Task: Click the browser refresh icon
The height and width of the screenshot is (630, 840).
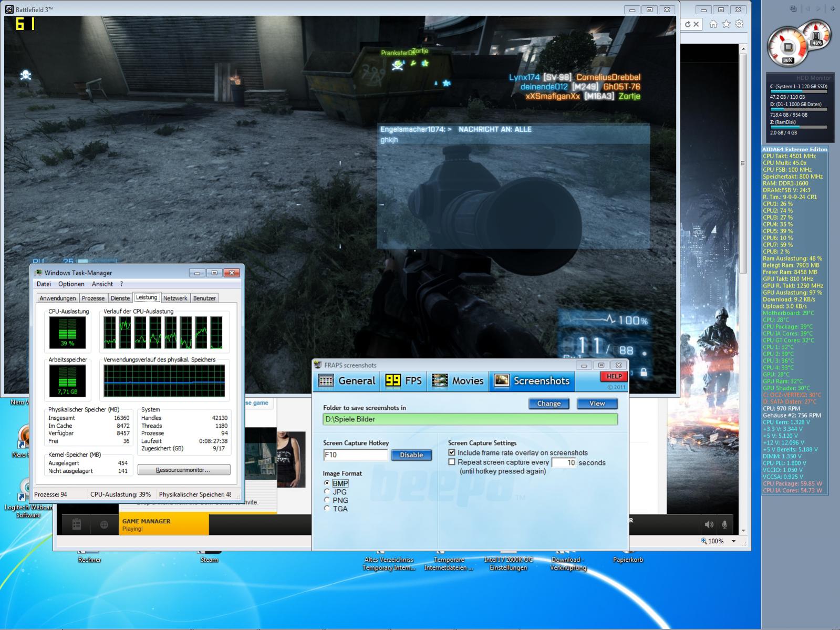Action: click(x=688, y=24)
